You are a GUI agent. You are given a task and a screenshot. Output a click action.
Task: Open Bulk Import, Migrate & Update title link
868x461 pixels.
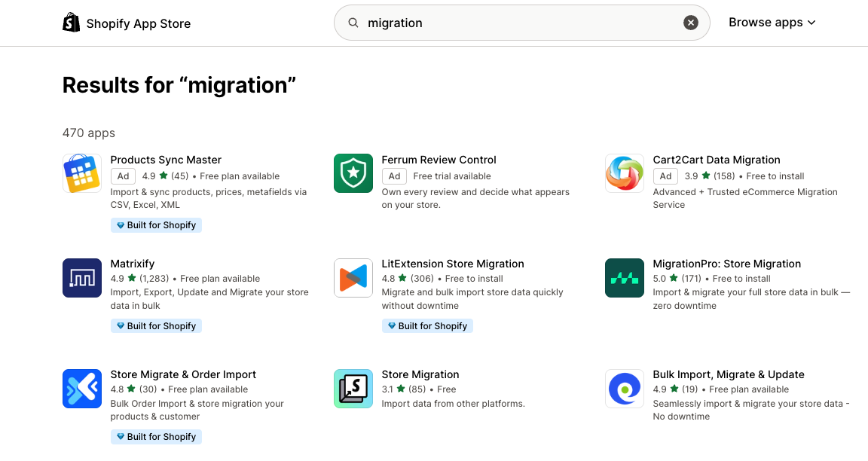click(729, 374)
